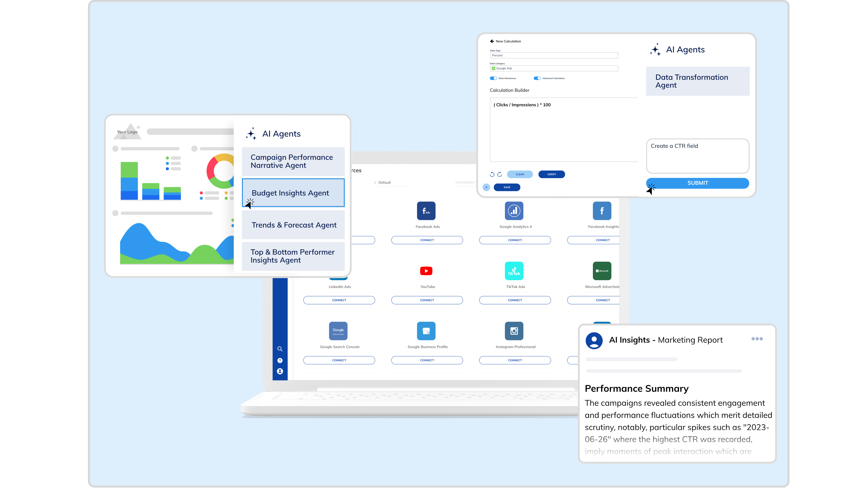Click the TikTok Ads integration icon

pyautogui.click(x=514, y=271)
